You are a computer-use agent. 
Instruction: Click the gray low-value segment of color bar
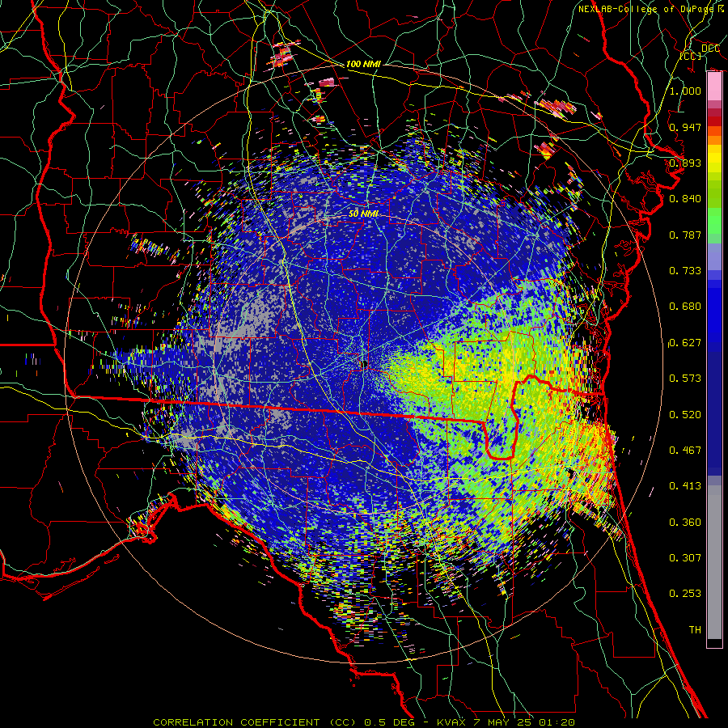(714, 562)
